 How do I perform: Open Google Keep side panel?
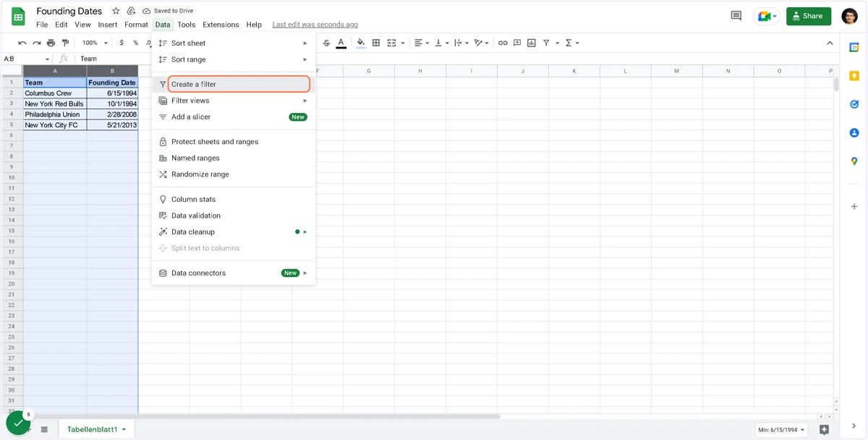(x=854, y=76)
